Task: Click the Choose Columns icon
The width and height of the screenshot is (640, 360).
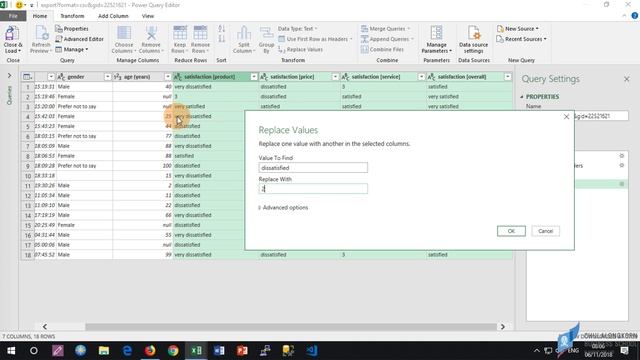Action: [x=124, y=39]
